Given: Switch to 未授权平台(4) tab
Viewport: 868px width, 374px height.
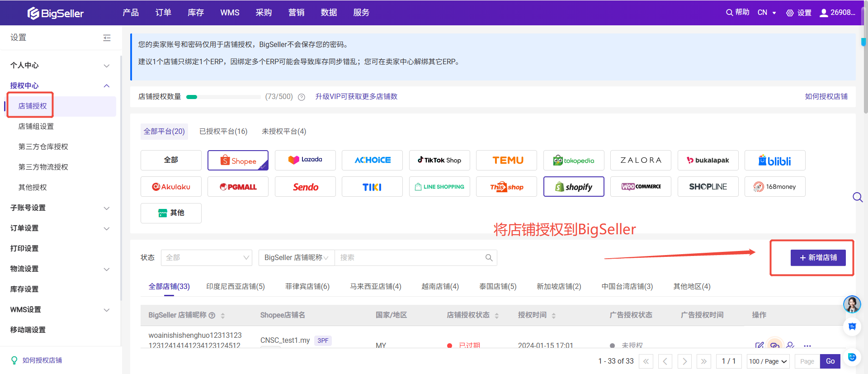Looking at the screenshot, I should [x=284, y=132].
